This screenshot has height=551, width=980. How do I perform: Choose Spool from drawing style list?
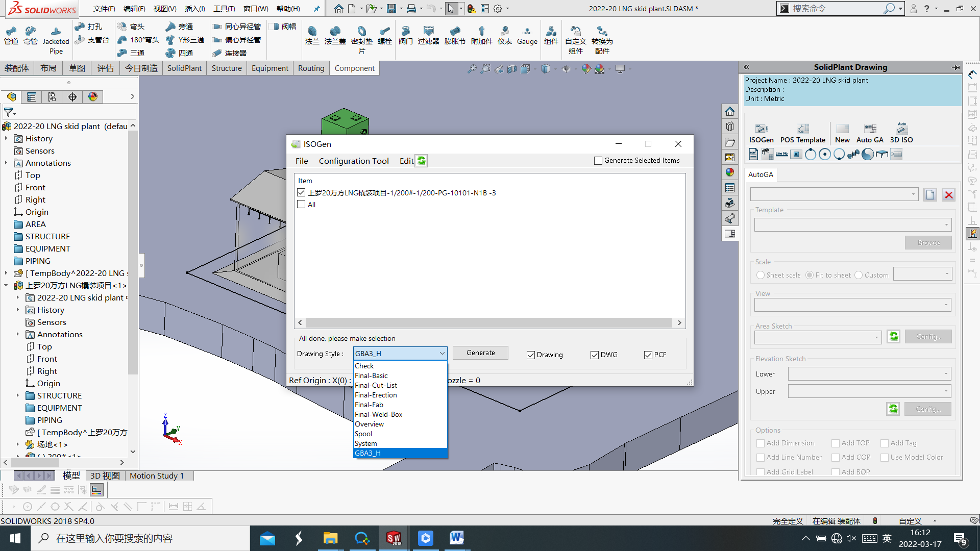click(363, 434)
